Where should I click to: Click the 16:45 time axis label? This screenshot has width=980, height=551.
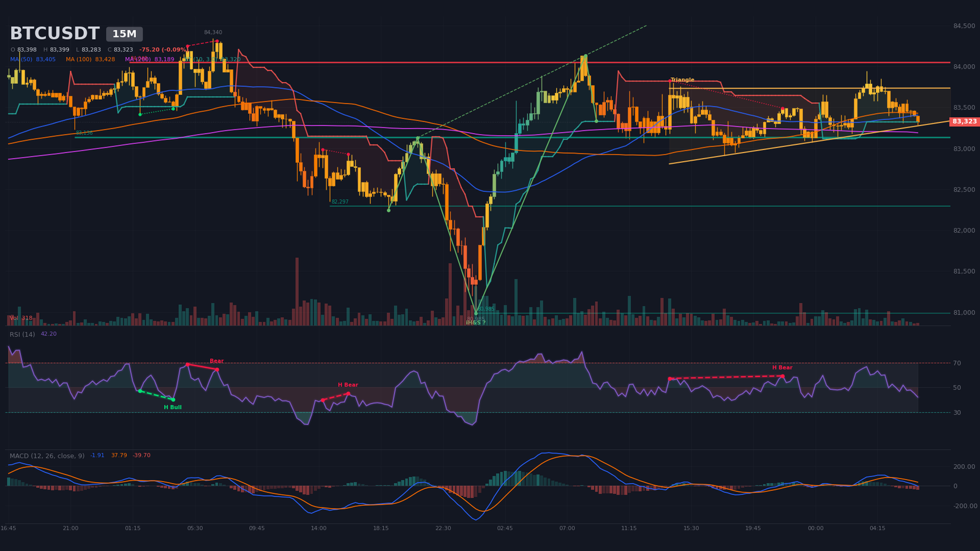pyautogui.click(x=9, y=528)
